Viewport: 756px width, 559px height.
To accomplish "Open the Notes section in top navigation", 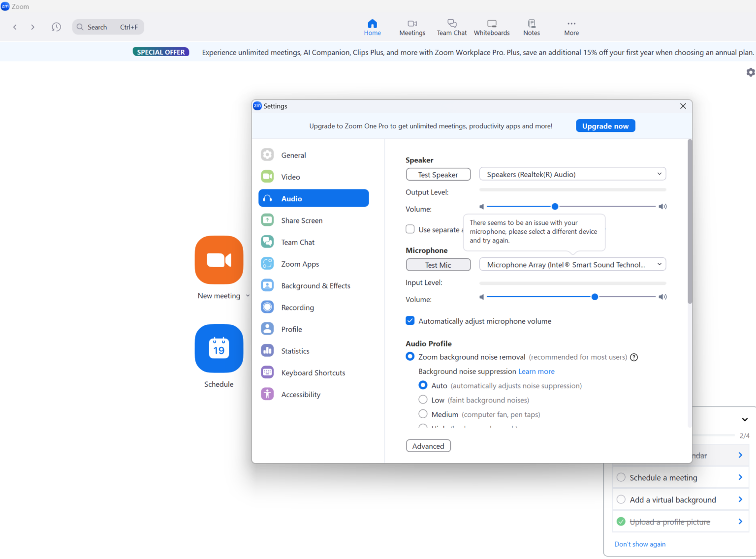I will pyautogui.click(x=531, y=27).
